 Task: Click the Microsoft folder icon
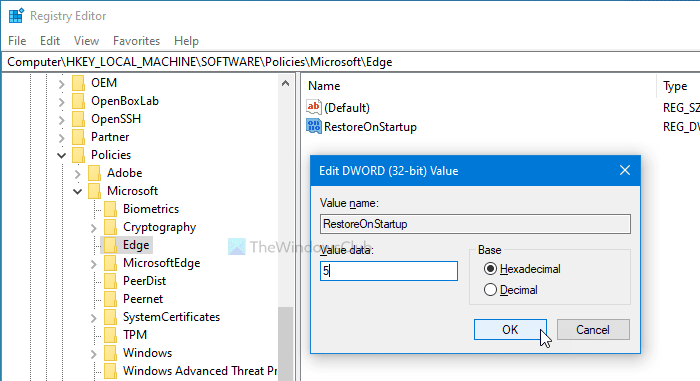(95, 191)
